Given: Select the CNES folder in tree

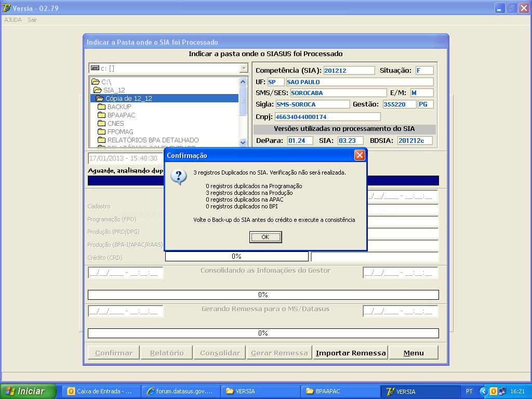Looking at the screenshot, I should pos(115,123).
